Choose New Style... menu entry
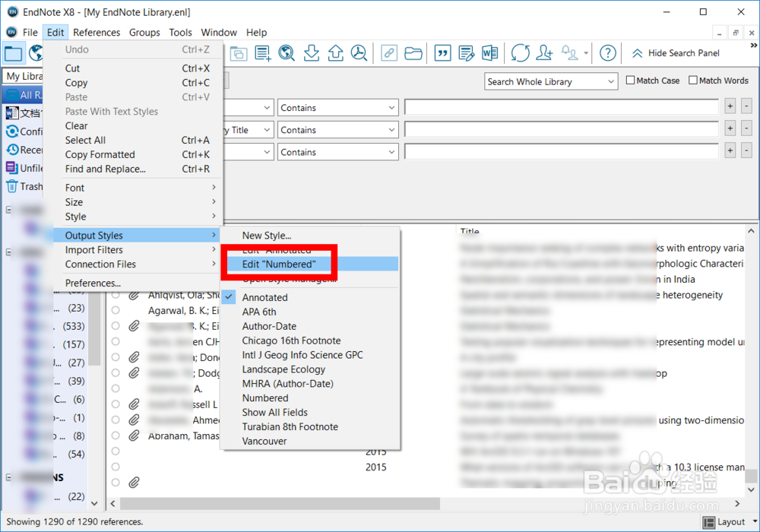This screenshot has height=532, width=760. coord(310,236)
